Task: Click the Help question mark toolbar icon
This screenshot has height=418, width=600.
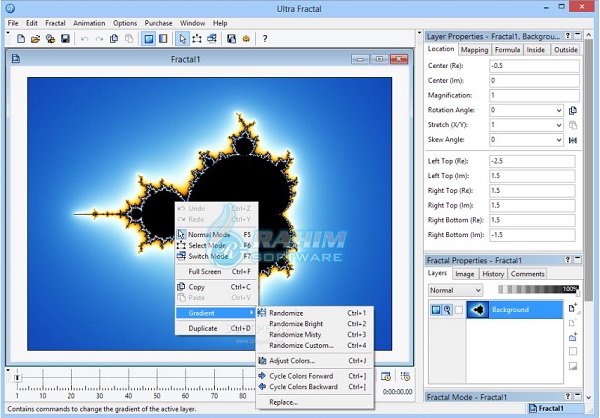Action: tap(264, 39)
